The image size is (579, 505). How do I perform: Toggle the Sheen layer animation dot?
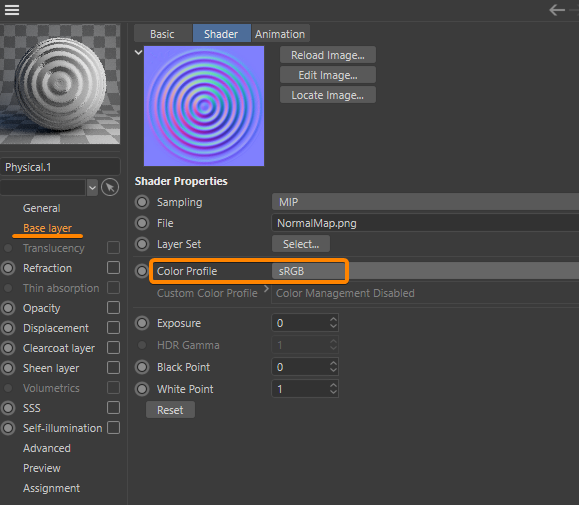[x=8, y=368]
